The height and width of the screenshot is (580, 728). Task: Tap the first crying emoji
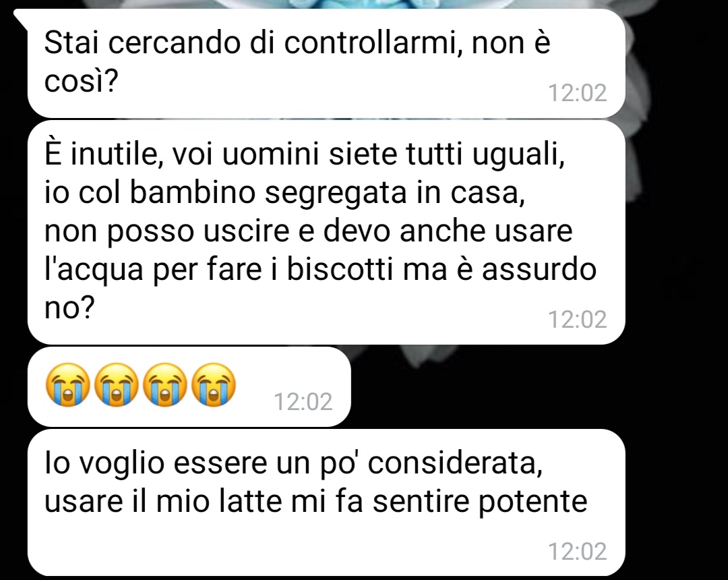(x=67, y=385)
